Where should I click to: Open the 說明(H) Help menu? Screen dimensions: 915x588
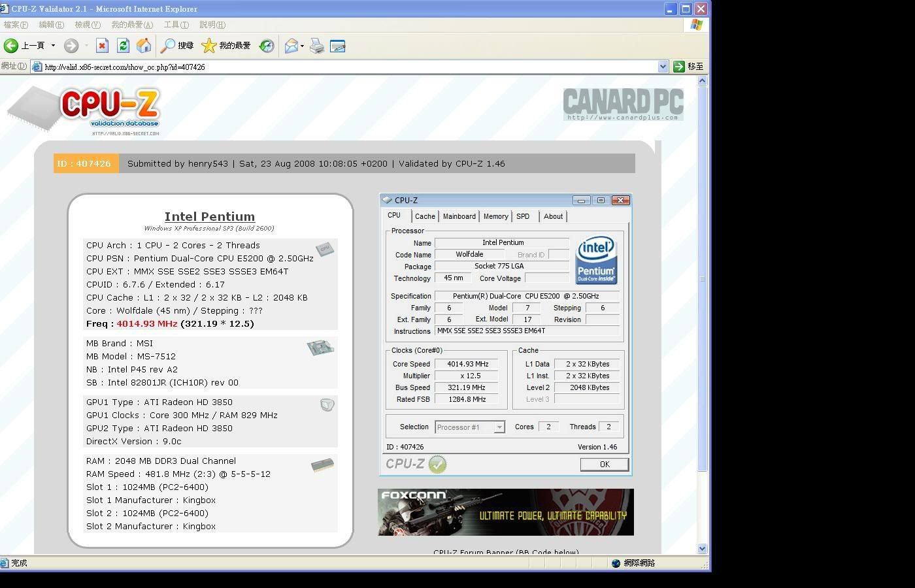click(x=212, y=25)
